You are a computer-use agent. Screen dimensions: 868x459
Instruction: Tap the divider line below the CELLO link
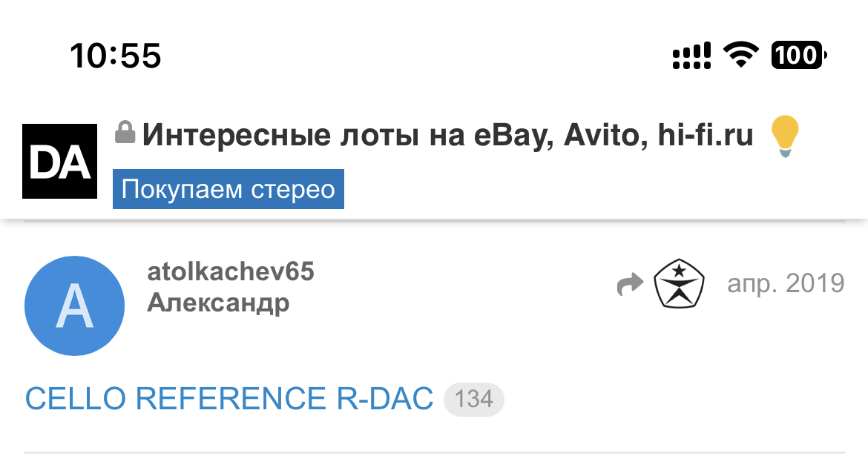(435, 452)
